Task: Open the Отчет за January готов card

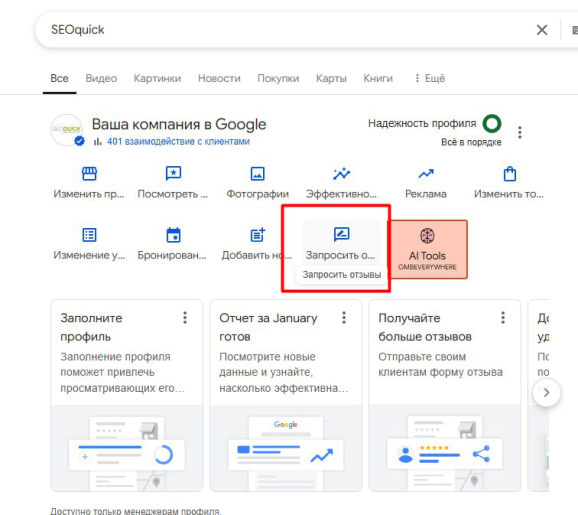Action: [286, 395]
